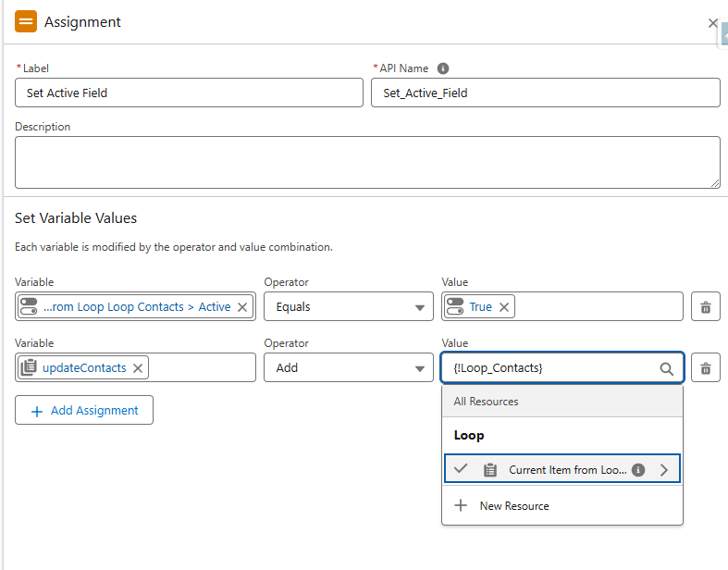Viewport: 728px width, 570px height.
Task: Click the API Name input field
Action: 545,93
